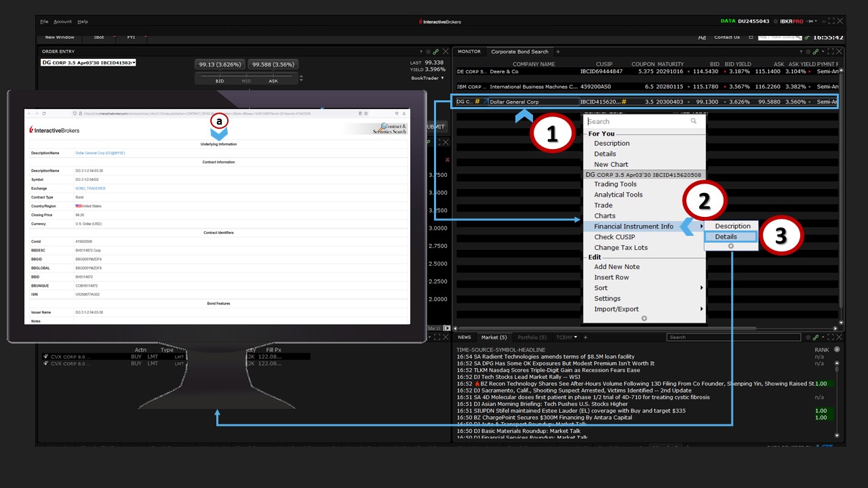Choose Check CUSIP from the context menu

pyautogui.click(x=614, y=237)
